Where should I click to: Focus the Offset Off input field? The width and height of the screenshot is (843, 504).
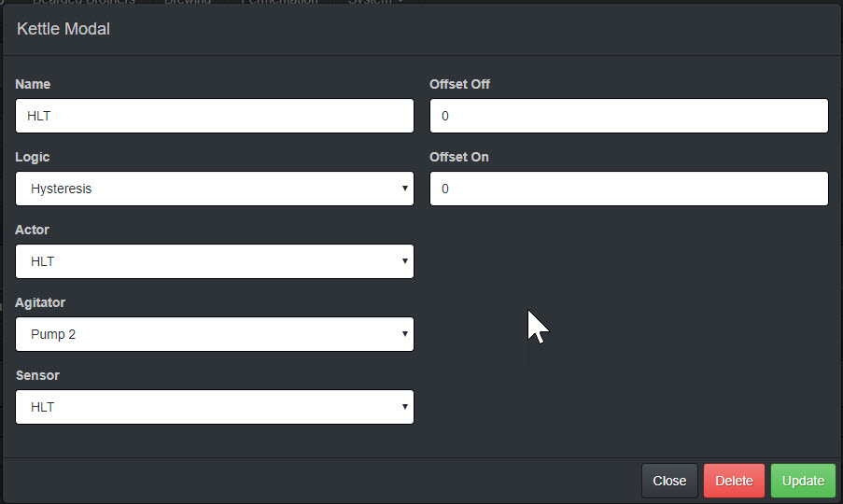click(x=629, y=116)
